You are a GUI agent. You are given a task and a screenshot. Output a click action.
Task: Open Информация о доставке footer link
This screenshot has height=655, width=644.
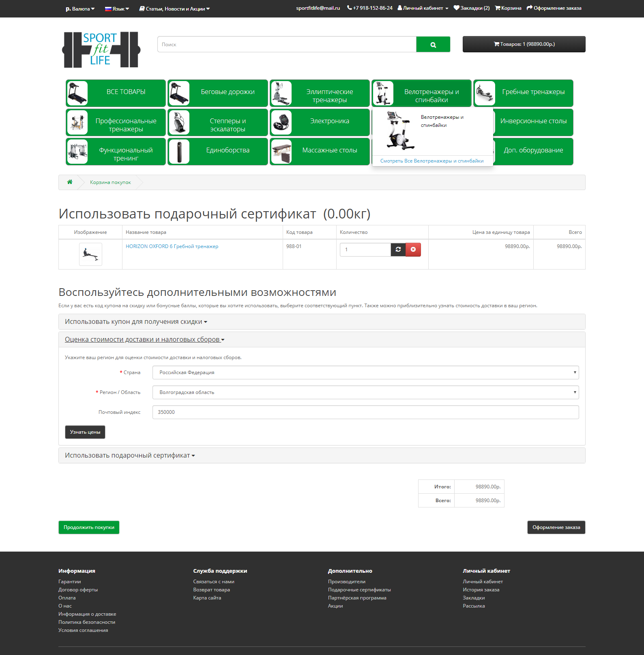(x=87, y=614)
